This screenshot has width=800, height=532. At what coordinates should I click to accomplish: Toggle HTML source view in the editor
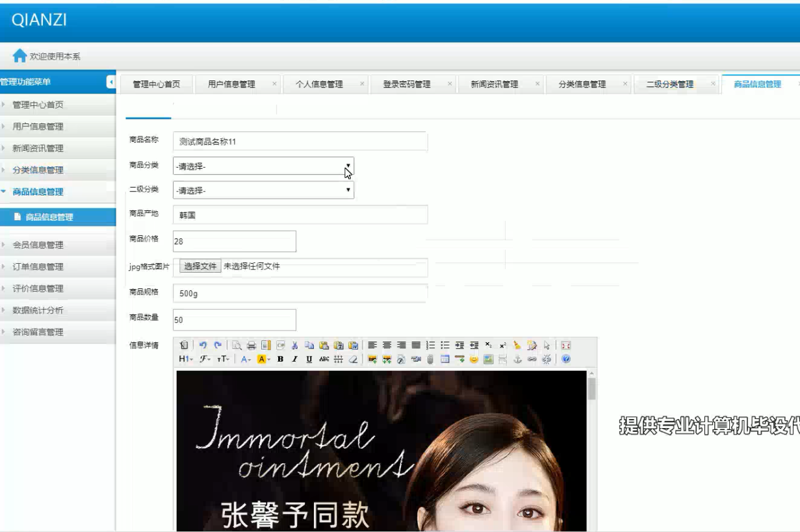183,345
